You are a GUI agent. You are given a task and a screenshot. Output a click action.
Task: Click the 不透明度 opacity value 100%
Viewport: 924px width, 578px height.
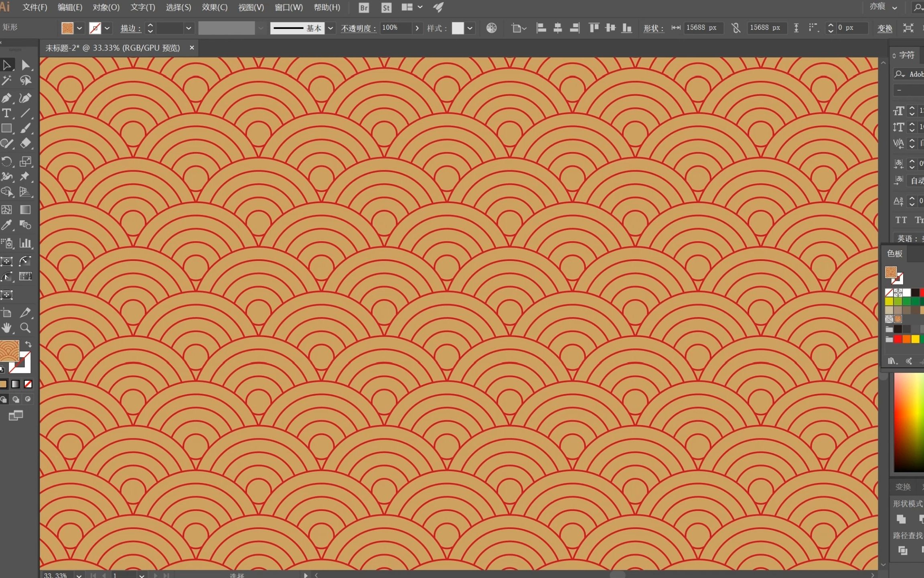[393, 27]
